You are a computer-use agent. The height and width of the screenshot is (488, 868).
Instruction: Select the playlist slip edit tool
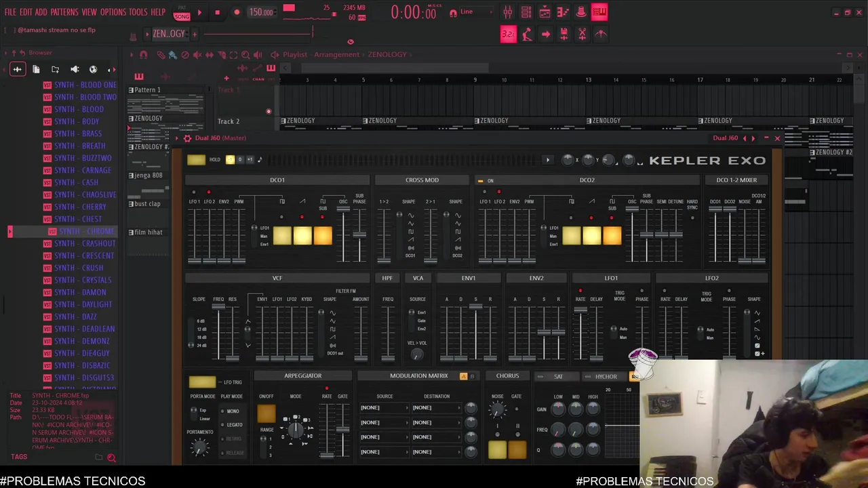[x=210, y=54]
